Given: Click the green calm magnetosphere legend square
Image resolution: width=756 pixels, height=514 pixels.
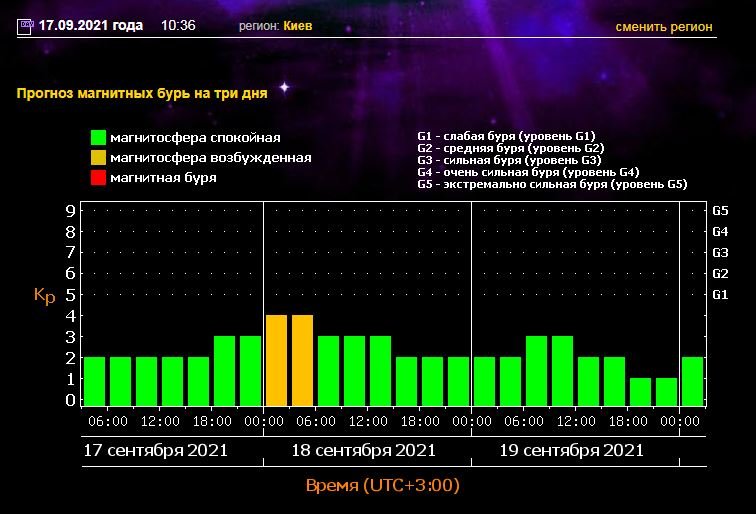Looking at the screenshot, I should point(98,138).
